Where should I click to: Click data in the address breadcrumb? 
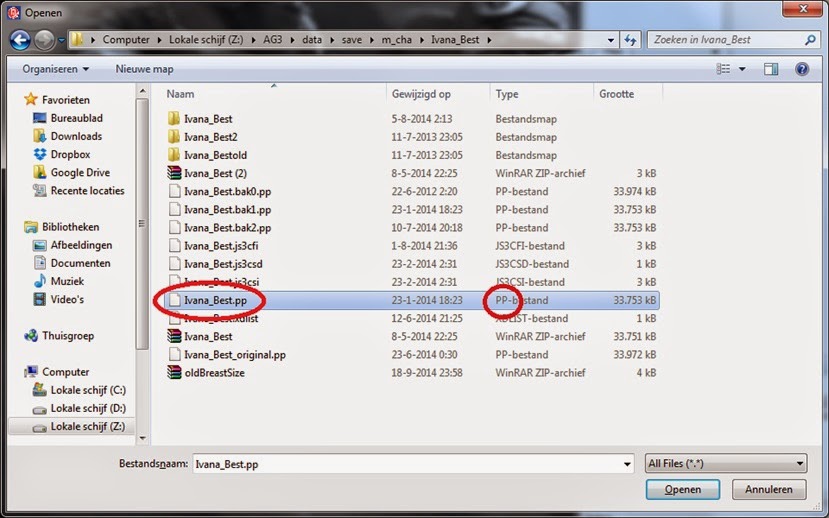coord(312,40)
